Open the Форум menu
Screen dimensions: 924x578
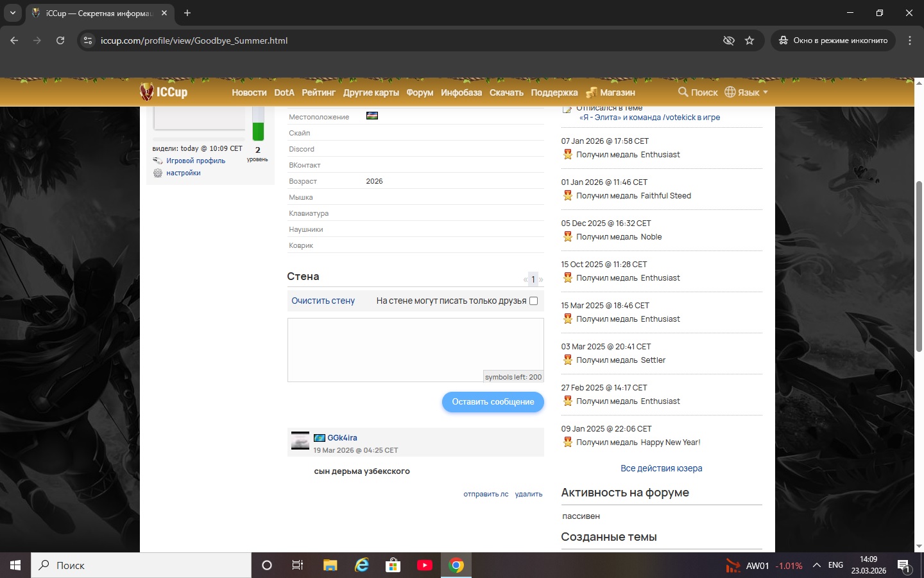(x=420, y=92)
